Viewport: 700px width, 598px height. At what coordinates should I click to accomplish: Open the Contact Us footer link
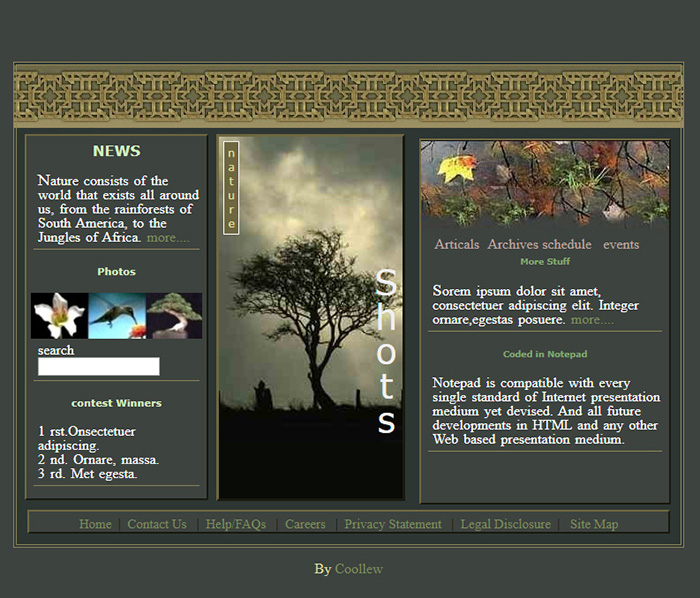[x=157, y=524]
